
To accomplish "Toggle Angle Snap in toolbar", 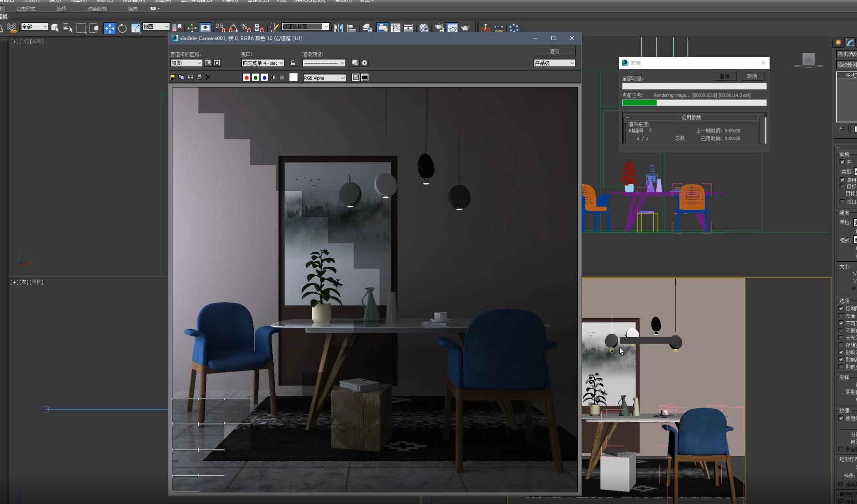I will (234, 28).
